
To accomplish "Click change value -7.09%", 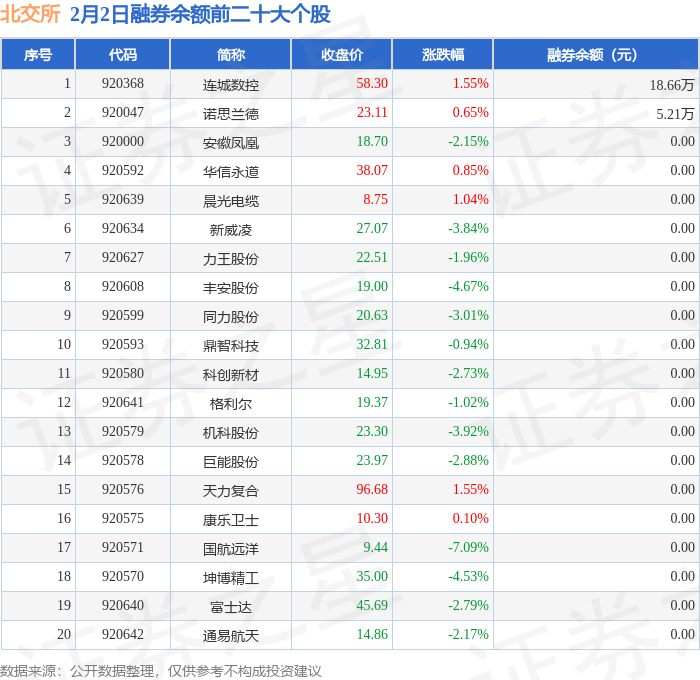I will coord(468,548).
